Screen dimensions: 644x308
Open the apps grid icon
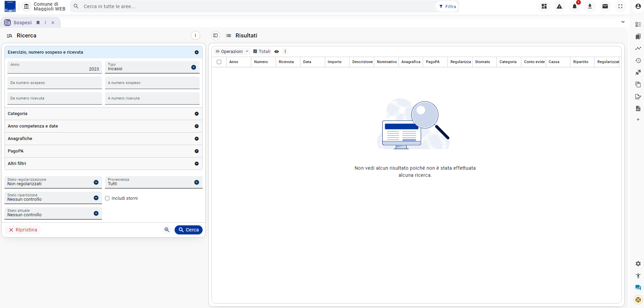544,6
